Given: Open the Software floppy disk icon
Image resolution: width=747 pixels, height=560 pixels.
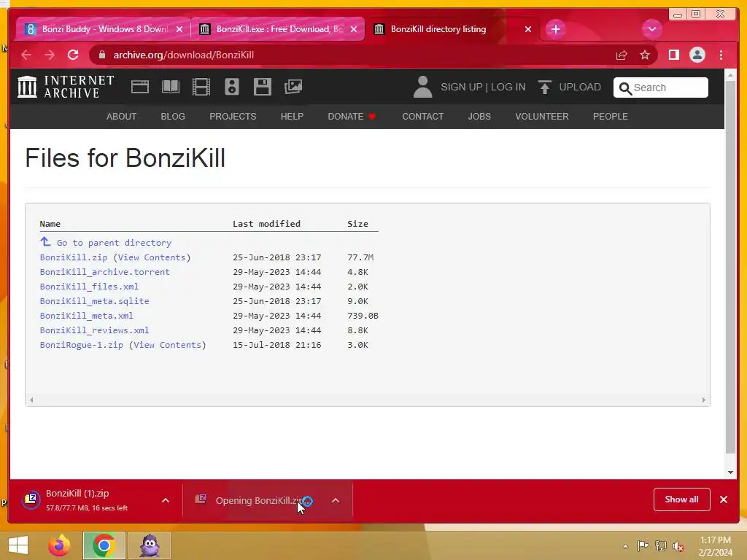Looking at the screenshot, I should pos(263,87).
